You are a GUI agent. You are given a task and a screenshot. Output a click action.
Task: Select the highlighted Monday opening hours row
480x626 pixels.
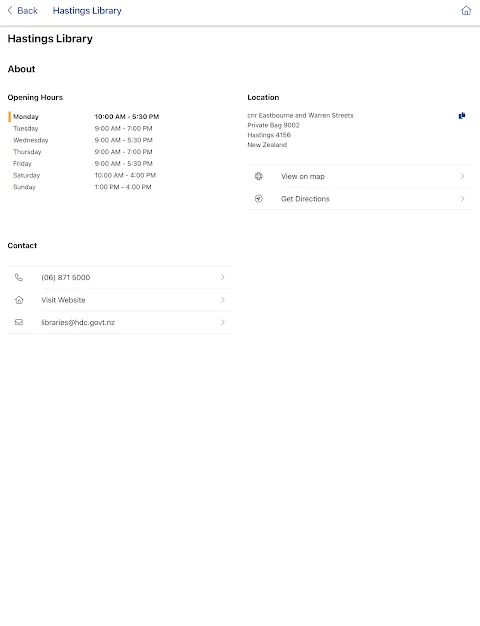point(84,117)
